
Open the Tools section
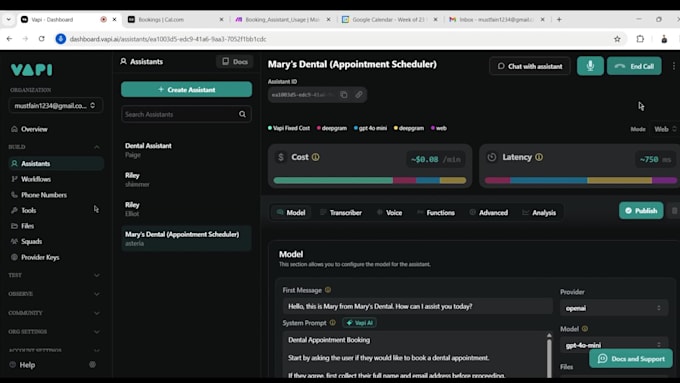[29, 210]
